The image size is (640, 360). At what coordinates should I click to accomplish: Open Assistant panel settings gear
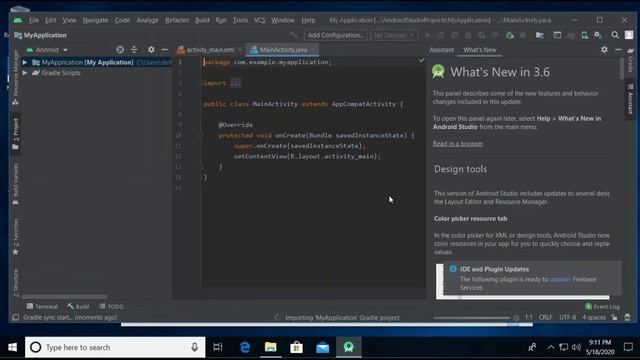click(604, 49)
